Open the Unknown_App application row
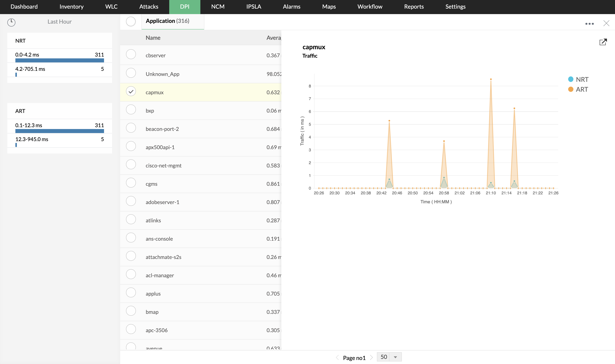The image size is (615, 364). [x=162, y=74]
